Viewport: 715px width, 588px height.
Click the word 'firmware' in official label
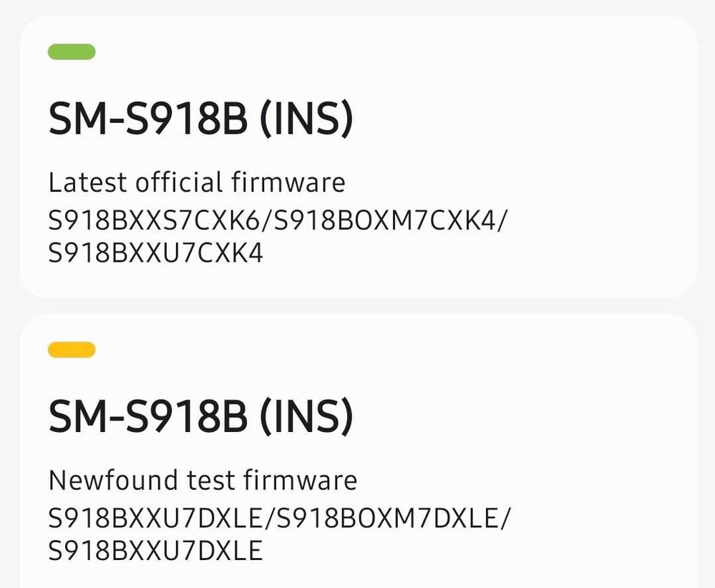[288, 182]
